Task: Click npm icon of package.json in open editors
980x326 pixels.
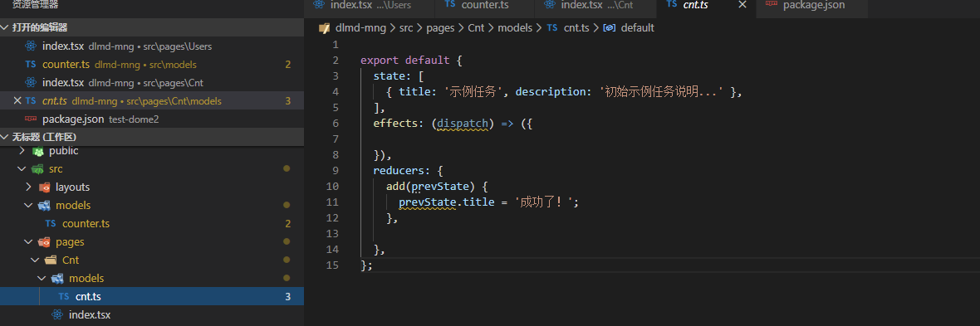Action: (31, 119)
